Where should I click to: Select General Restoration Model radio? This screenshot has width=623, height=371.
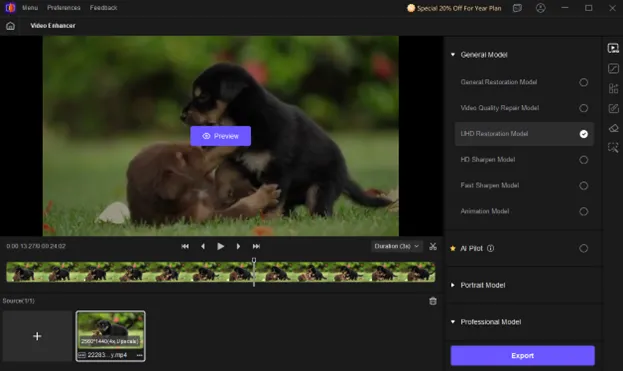tap(583, 82)
